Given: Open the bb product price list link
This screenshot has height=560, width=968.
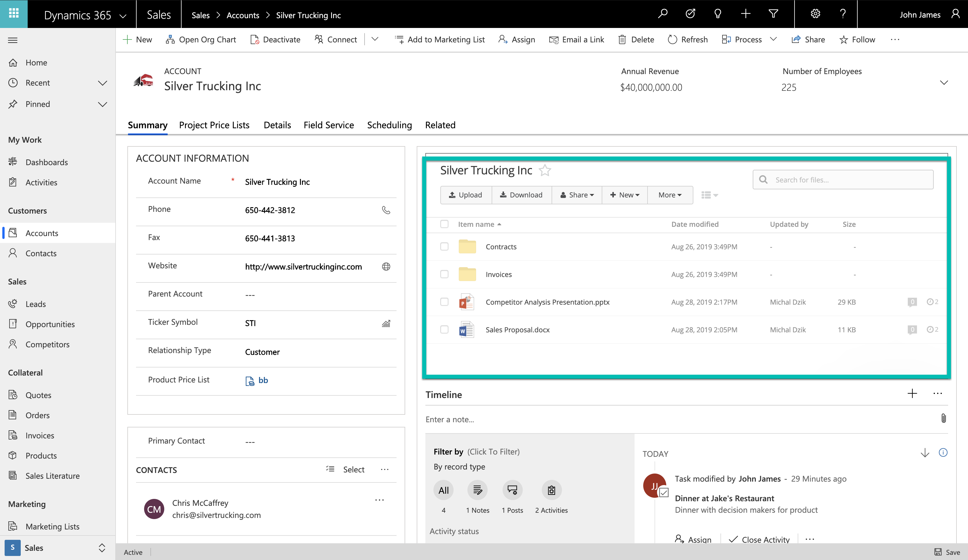Looking at the screenshot, I should pos(263,380).
